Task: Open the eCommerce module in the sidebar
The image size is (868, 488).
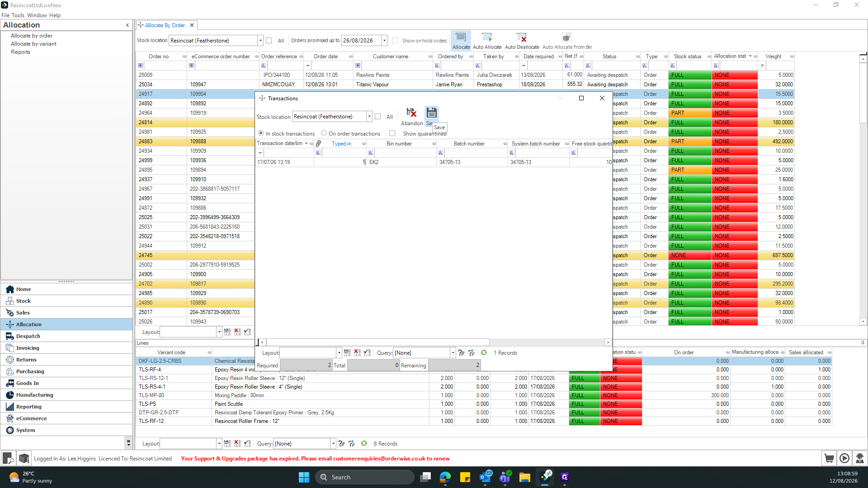Action: (67, 418)
